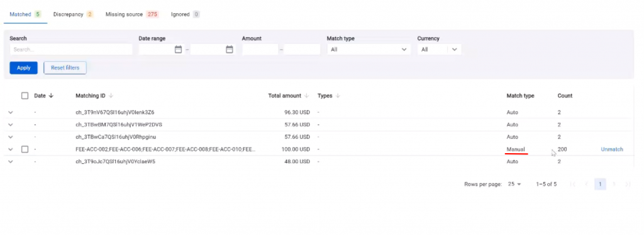Click the Apply button
The height and width of the screenshot is (235, 644).
click(x=23, y=68)
